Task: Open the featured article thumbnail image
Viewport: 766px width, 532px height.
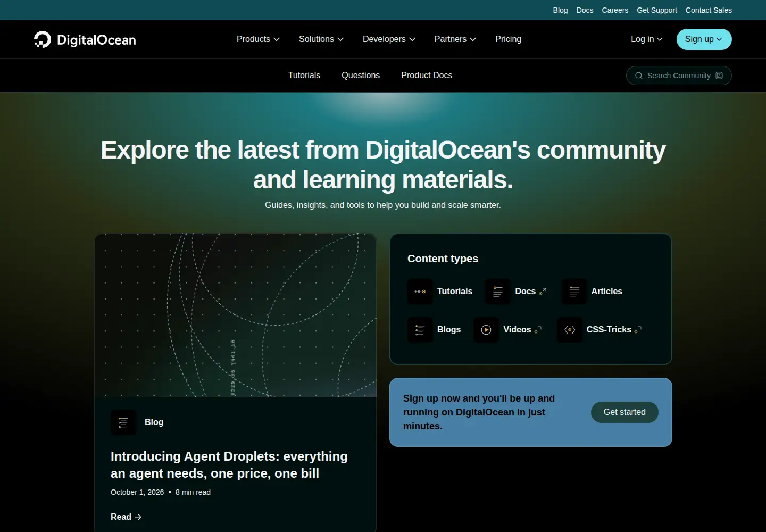Action: pos(235,315)
